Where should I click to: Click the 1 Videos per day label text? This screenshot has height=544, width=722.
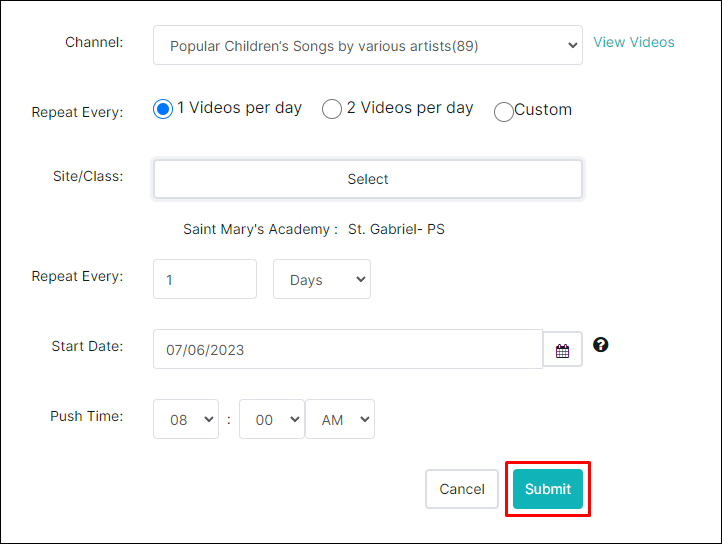tap(239, 108)
